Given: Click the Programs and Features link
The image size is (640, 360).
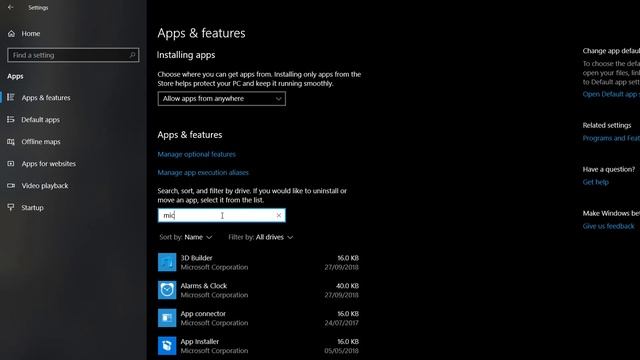Looking at the screenshot, I should [611, 138].
